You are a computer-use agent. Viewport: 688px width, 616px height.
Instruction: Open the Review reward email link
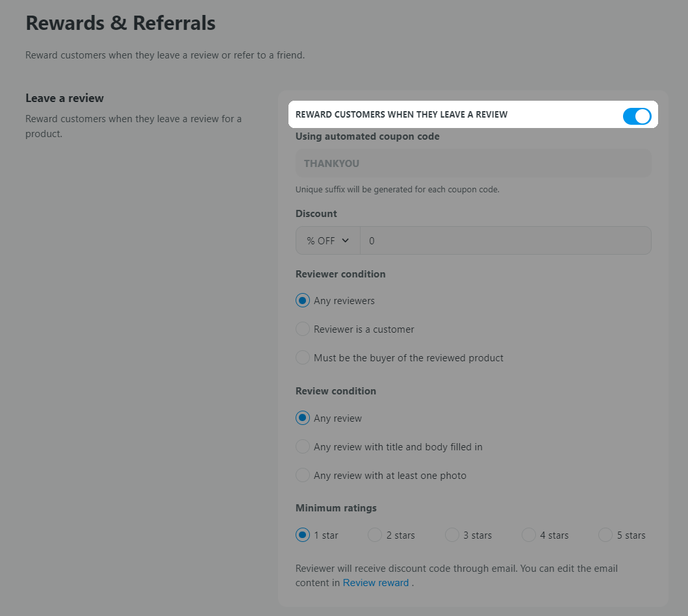376,583
